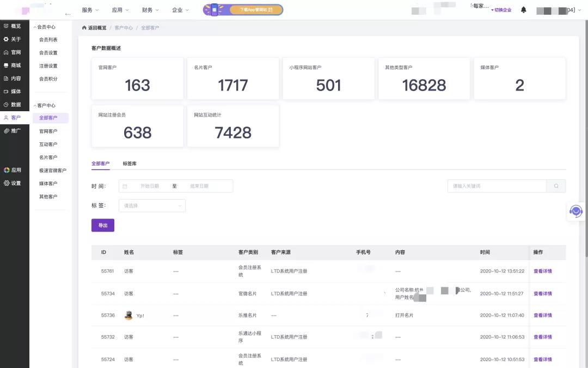Open 应用 in the left sidebar
This screenshot has width=588, height=368.
pyautogui.click(x=13, y=170)
